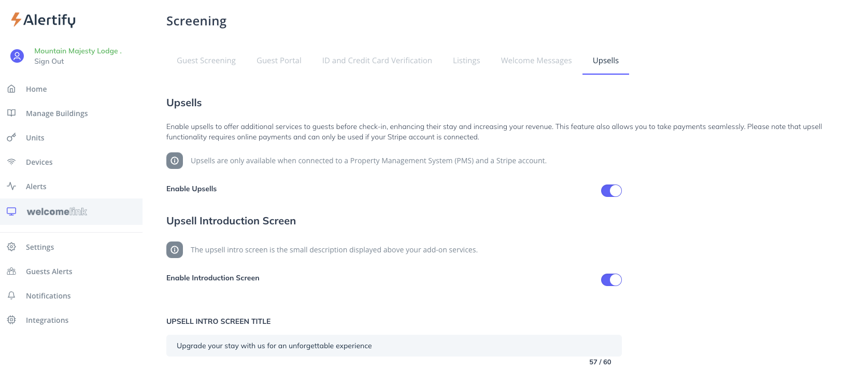Click the Upsell Intro Screen Title field
Viewport: 868px width, 370px height.
pyautogui.click(x=394, y=346)
